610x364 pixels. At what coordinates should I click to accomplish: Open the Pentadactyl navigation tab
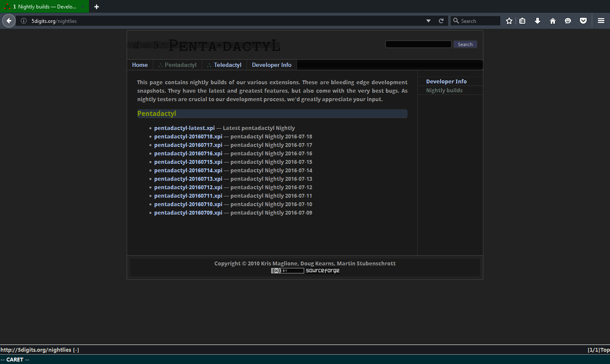coord(177,65)
